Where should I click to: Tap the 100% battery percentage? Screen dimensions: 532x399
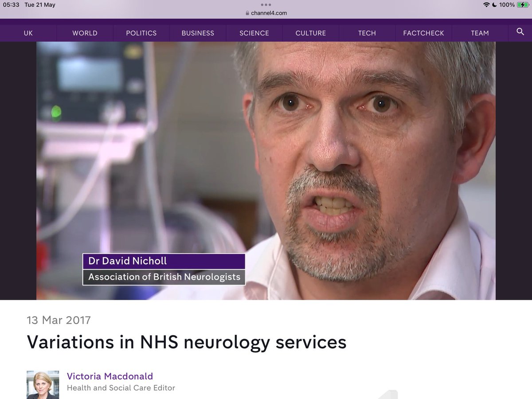pos(507,5)
